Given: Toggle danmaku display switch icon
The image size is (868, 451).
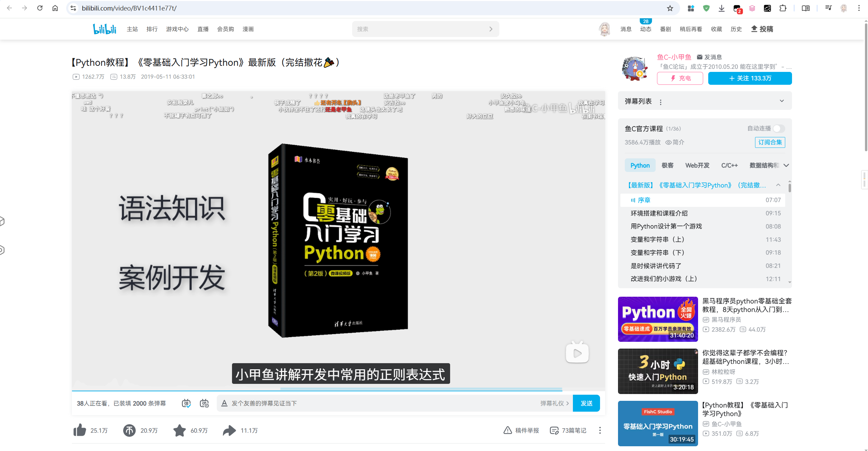Looking at the screenshot, I should click(186, 403).
